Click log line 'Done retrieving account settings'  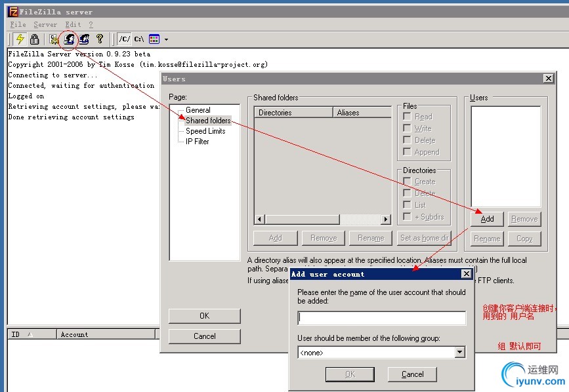tap(71, 117)
